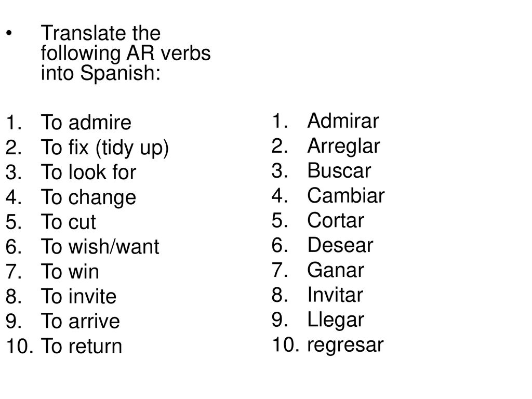The image size is (532, 399).
Task: Click the answer word 'Admirar'
Action: [x=343, y=121]
